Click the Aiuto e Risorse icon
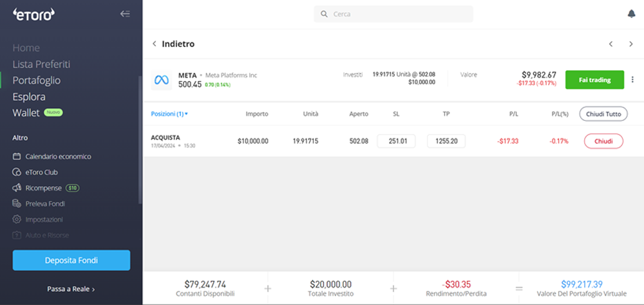 17,236
